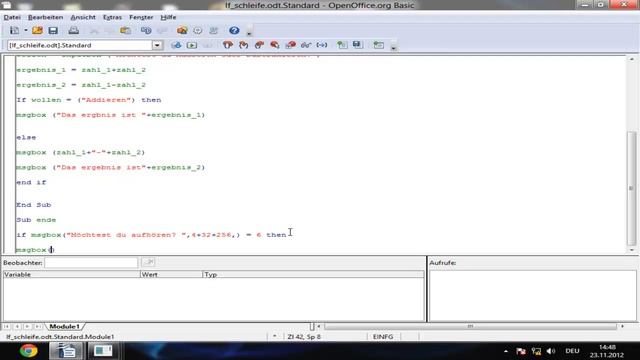Click the Compile icon

click(176, 45)
